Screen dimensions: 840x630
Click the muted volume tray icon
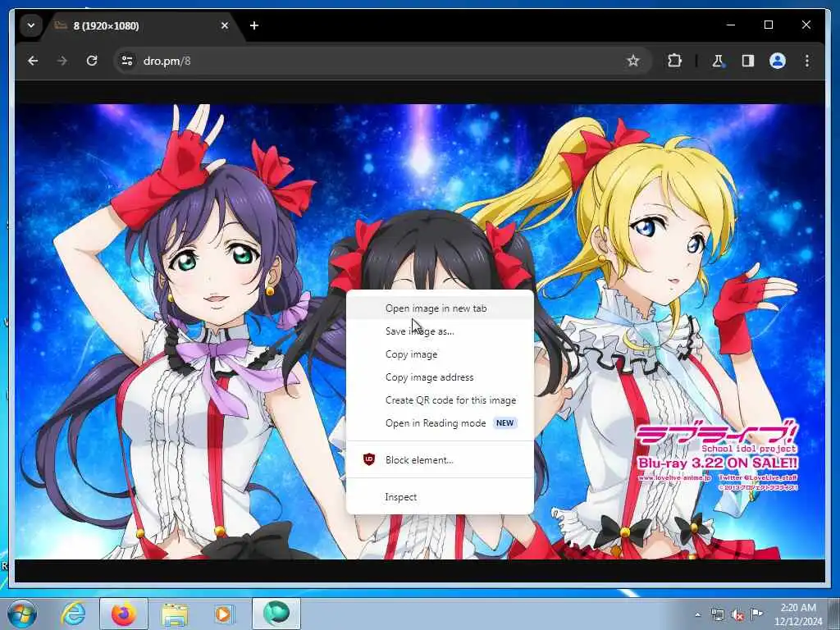coord(737,614)
